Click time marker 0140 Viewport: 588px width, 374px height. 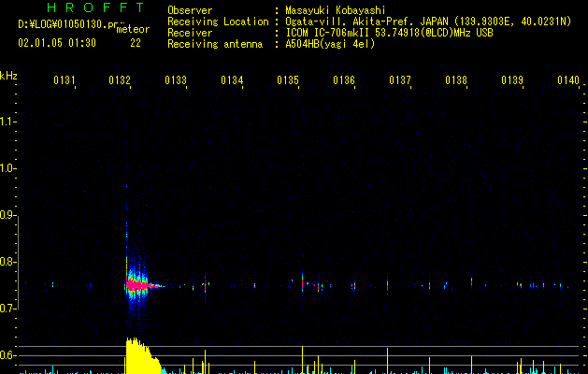[x=568, y=80]
